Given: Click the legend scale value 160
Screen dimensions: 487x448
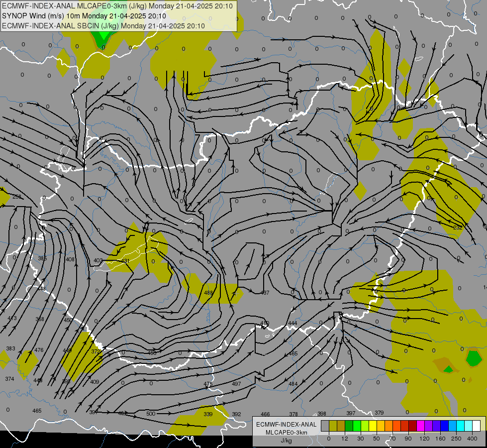Looking at the screenshot, I should click(440, 439).
